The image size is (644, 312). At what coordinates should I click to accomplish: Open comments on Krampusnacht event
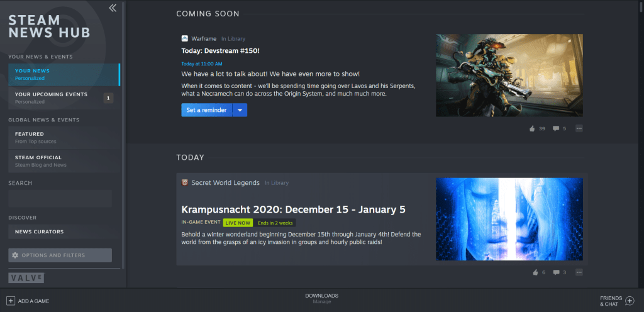pos(556,272)
